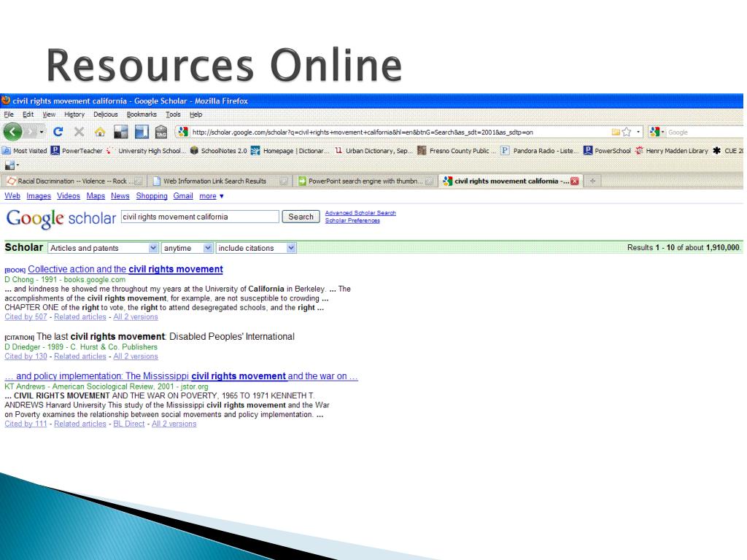Open the Most Visited bookmark folder
The image size is (747, 560).
tap(25, 150)
